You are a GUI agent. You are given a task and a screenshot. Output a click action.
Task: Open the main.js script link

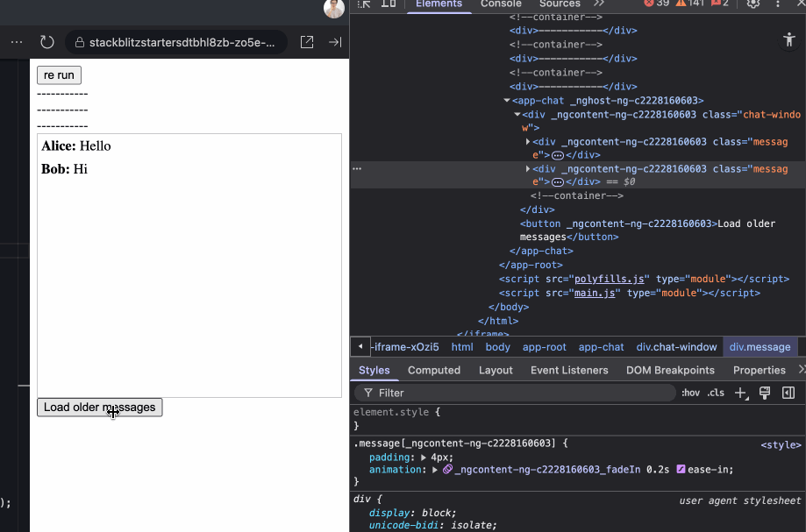595,293
